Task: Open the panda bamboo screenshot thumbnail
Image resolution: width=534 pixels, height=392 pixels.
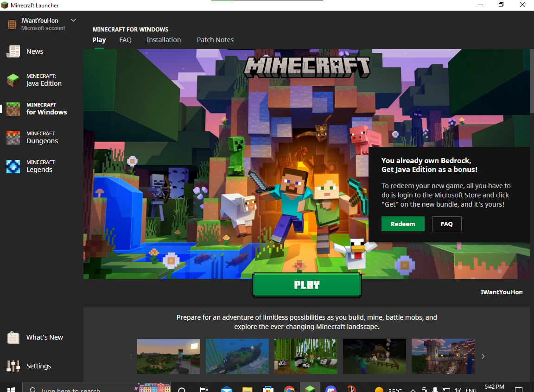Action: click(x=305, y=356)
